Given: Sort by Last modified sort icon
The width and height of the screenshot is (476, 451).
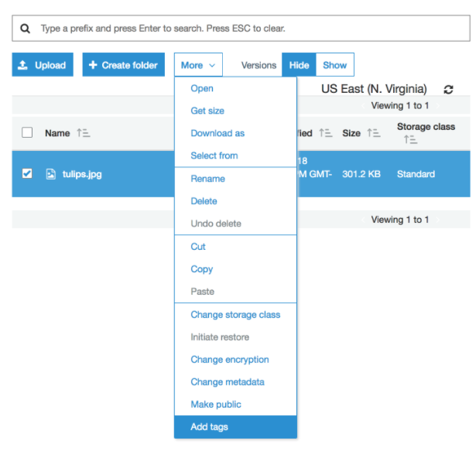Looking at the screenshot, I should tap(325, 133).
